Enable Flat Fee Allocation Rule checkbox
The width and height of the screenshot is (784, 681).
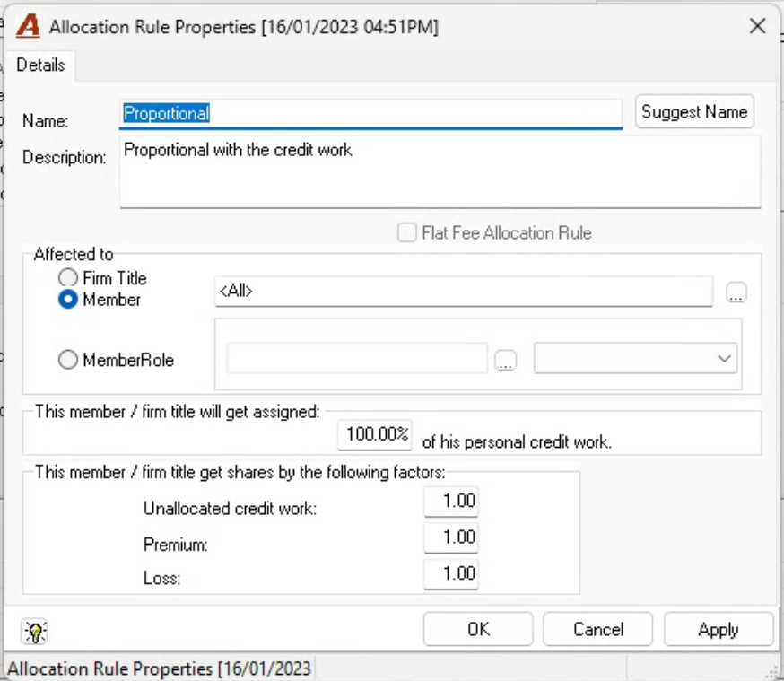coord(407,232)
